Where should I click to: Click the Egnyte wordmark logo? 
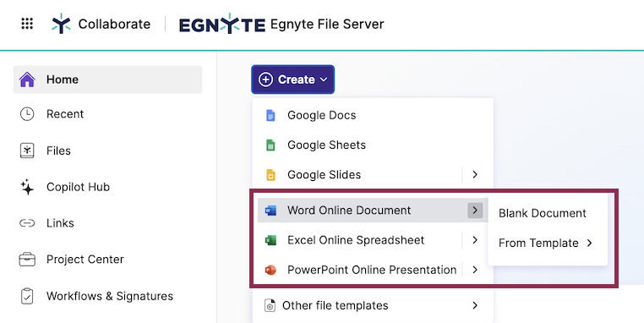[x=221, y=25]
